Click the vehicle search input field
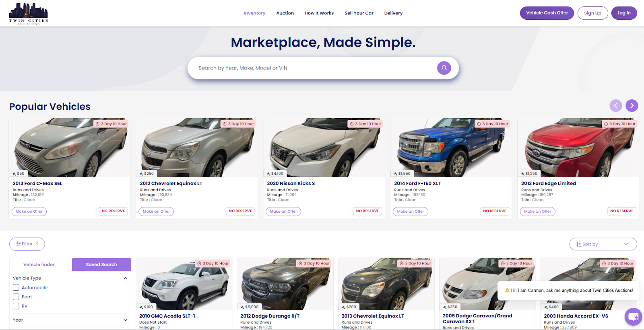644x330 pixels. pos(314,68)
